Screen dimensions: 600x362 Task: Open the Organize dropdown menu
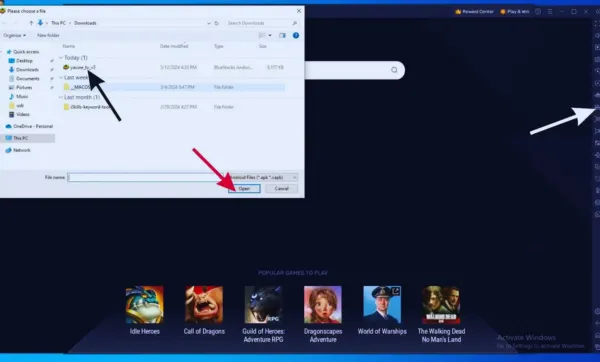[x=15, y=35]
